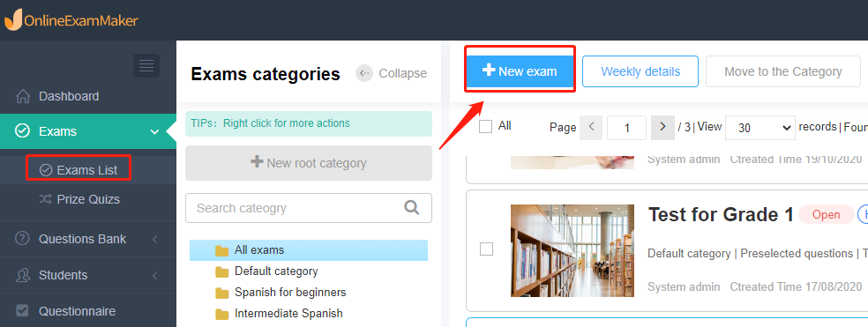Click the hamburger menu icon in sidebar
The width and height of the screenshot is (868, 327).
coord(146,66)
